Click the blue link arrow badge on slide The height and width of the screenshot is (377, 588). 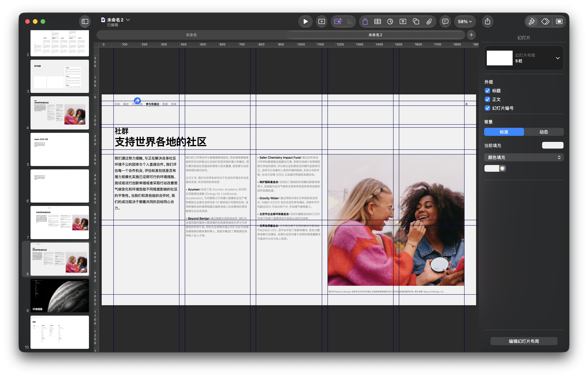(x=137, y=100)
